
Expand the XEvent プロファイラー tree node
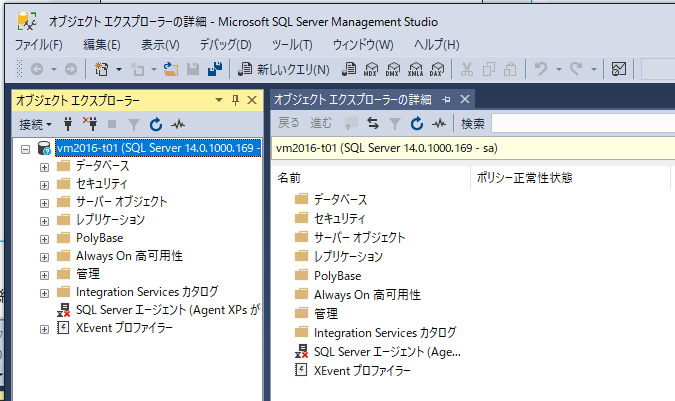tap(44, 330)
